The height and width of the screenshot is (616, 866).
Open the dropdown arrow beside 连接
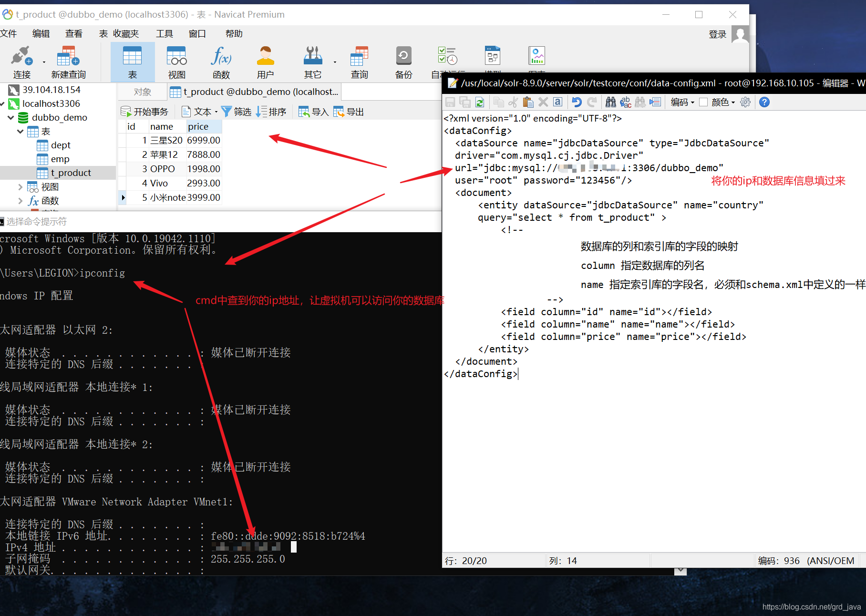[44, 62]
